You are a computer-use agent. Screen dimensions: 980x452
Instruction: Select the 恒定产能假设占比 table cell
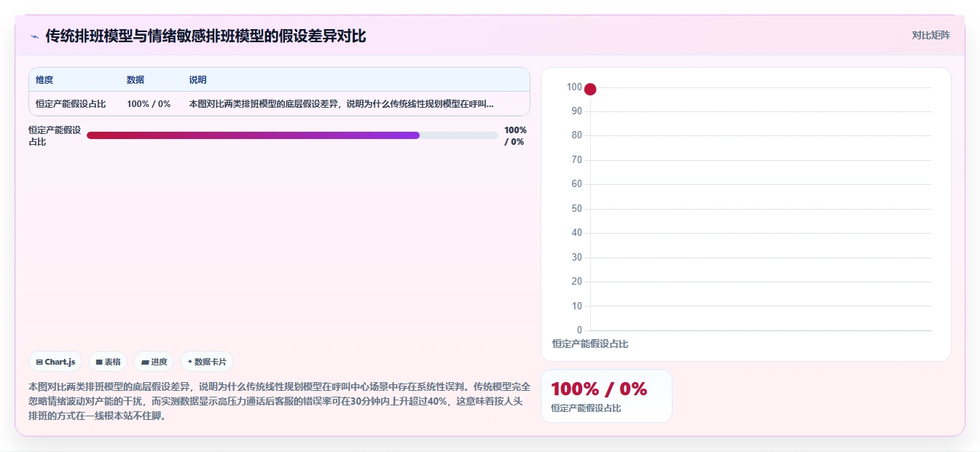point(71,104)
